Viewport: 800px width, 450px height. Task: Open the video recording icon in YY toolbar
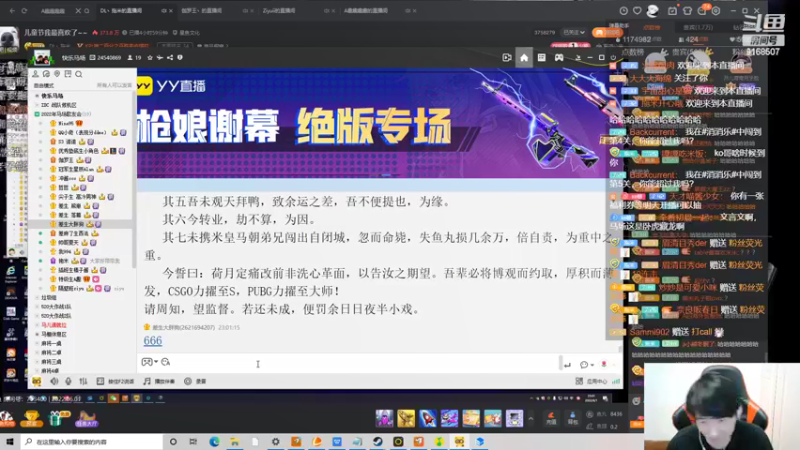click(507, 58)
